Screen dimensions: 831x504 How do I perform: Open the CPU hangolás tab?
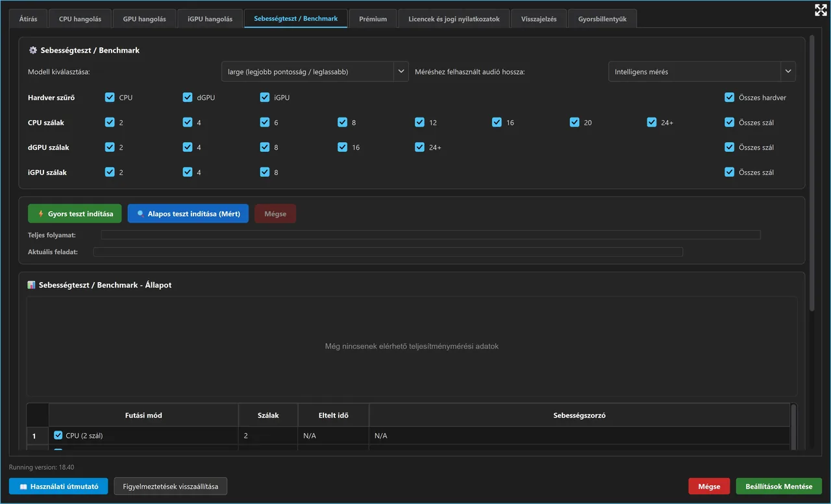click(80, 19)
